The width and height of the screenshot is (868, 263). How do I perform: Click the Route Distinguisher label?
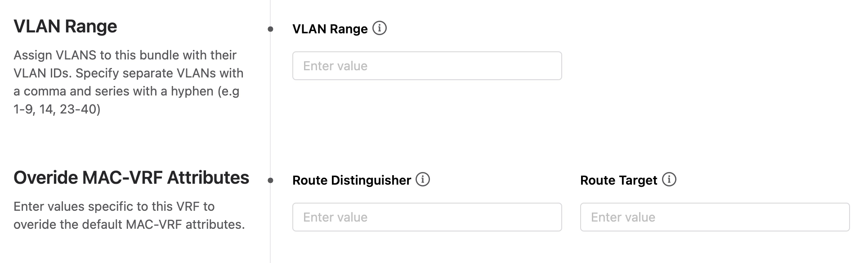coord(352,180)
